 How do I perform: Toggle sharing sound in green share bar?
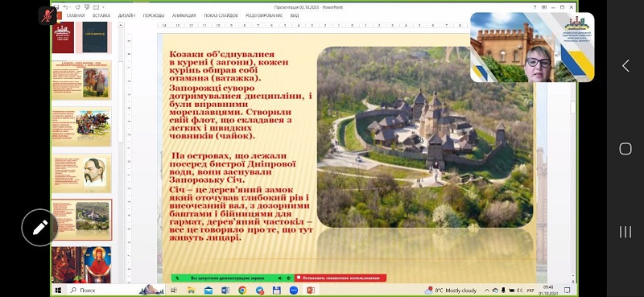pos(280,278)
